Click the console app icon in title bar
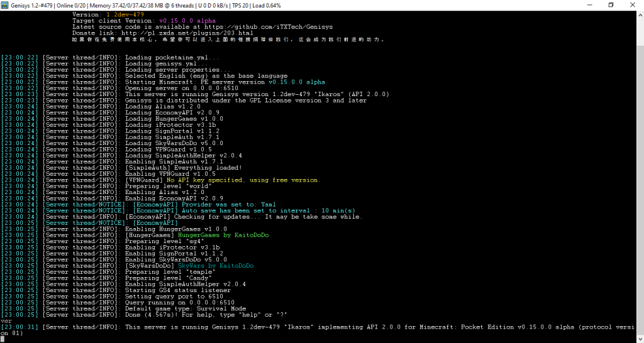Image resolution: width=644 pixels, height=343 pixels. tap(5, 5)
